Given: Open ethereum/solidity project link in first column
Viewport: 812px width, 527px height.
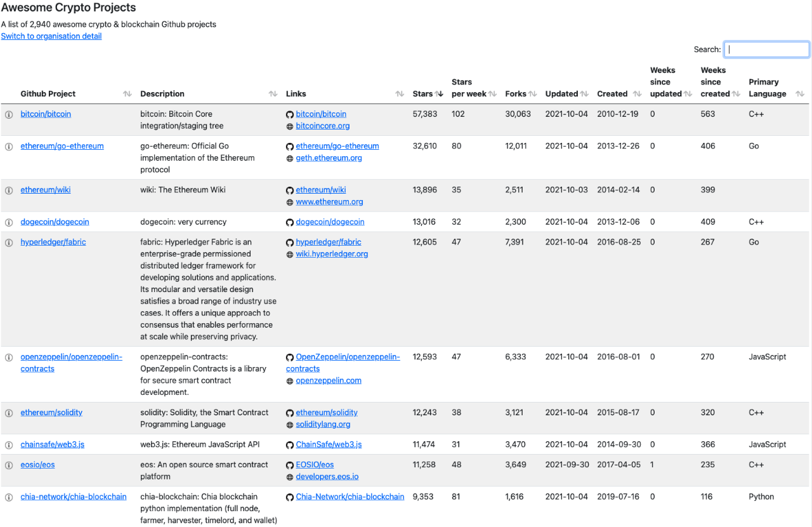Looking at the screenshot, I should click(x=52, y=413).
